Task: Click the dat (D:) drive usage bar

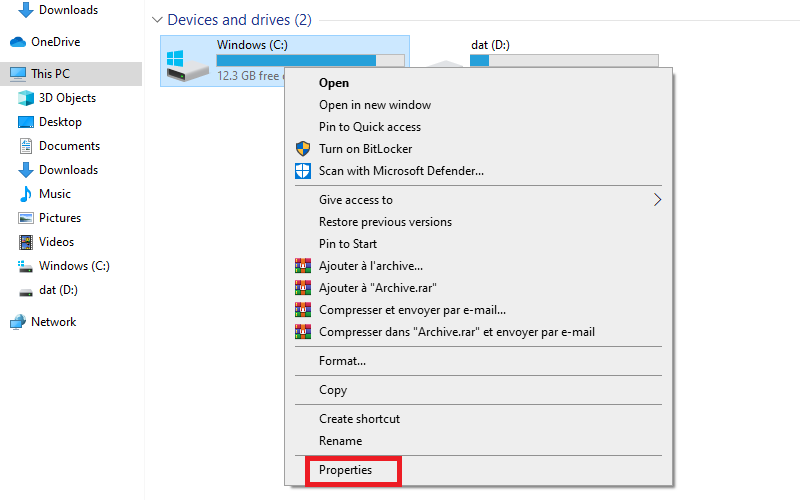Action: [564, 60]
